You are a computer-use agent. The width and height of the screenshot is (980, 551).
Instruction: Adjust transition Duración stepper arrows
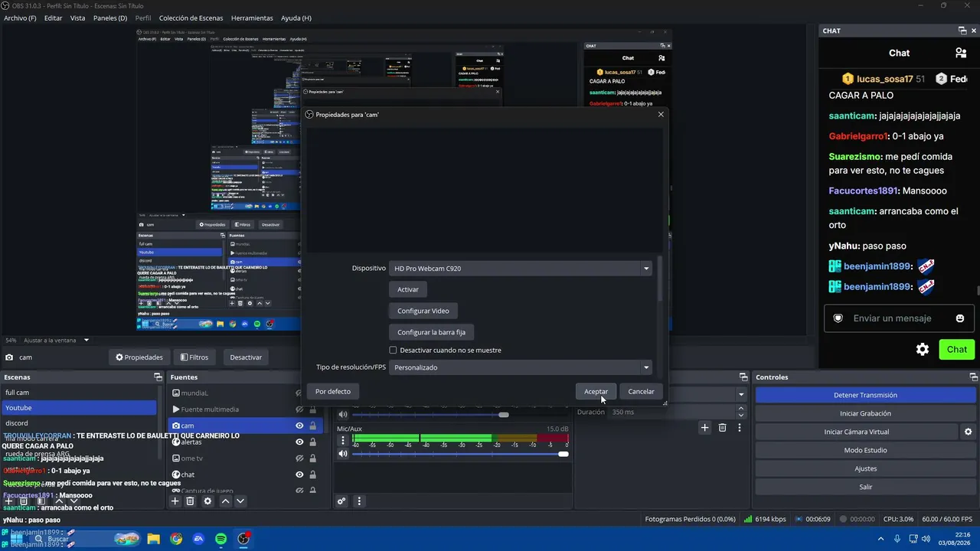tap(741, 412)
